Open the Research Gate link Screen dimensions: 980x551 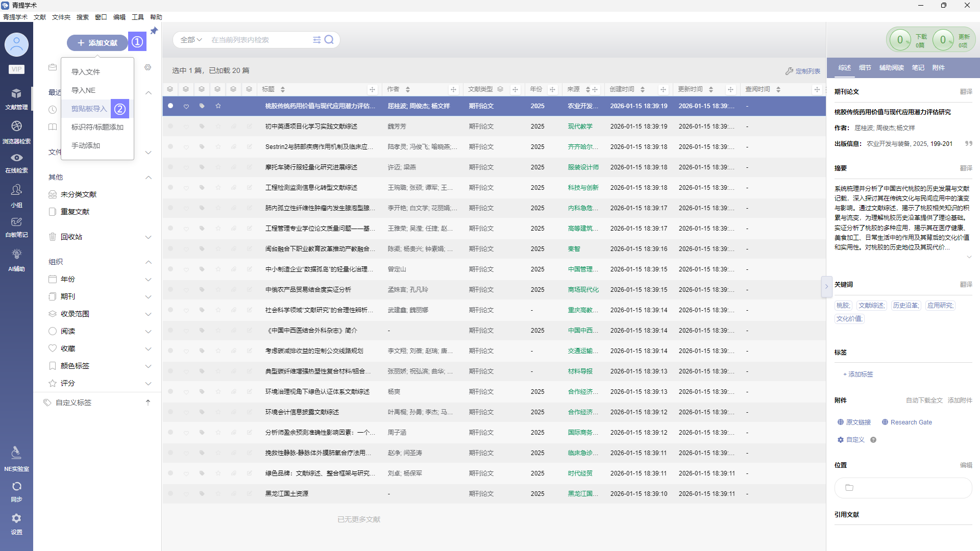(911, 422)
